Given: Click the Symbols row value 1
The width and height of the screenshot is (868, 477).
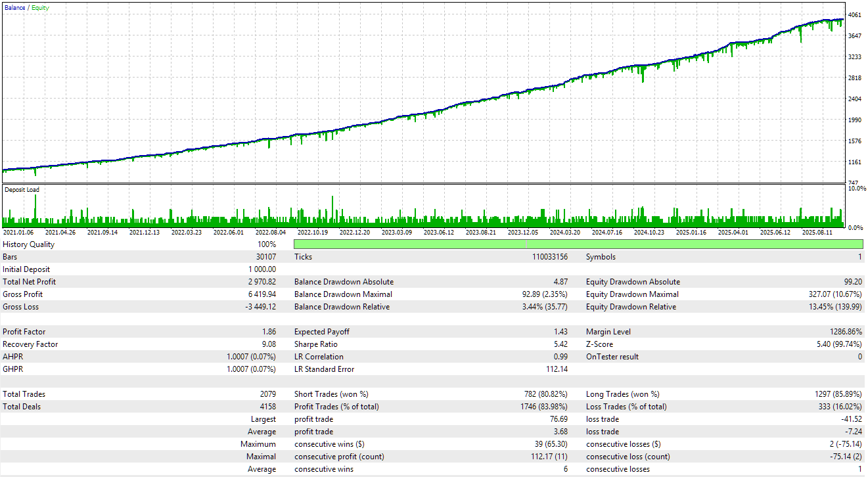Looking at the screenshot, I should 859,257.
